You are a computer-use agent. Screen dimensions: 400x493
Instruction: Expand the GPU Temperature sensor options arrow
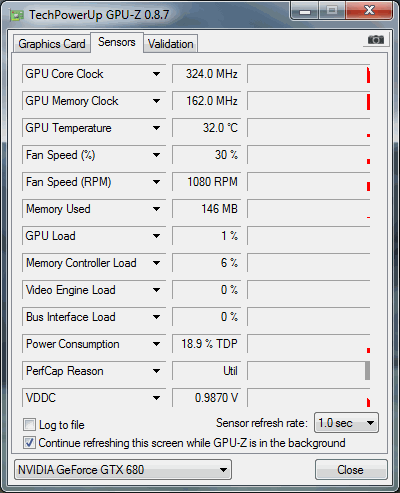coord(156,128)
